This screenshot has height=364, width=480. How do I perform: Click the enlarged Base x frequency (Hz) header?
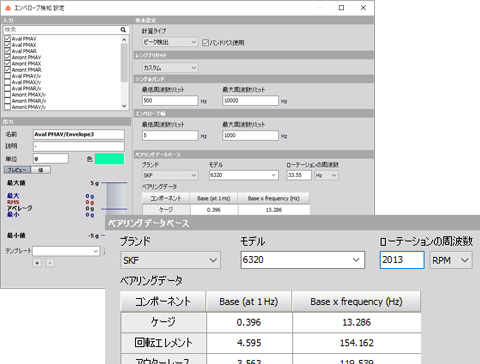coord(356,302)
